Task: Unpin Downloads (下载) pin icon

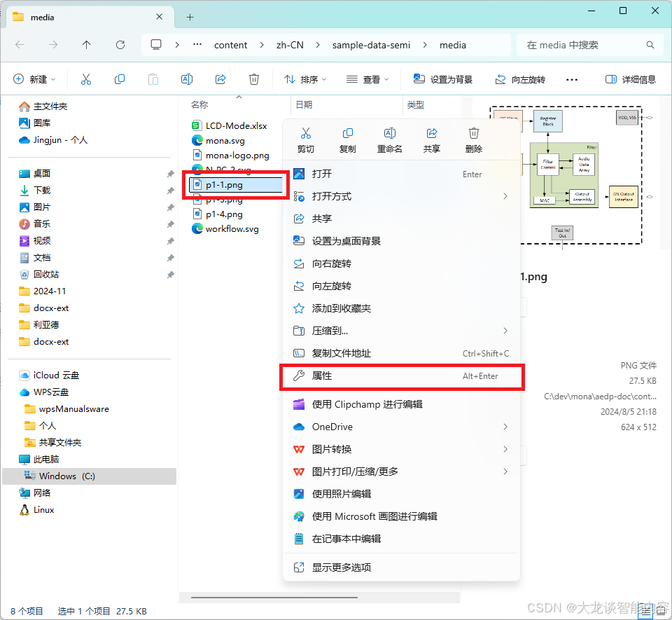Action: (x=171, y=191)
